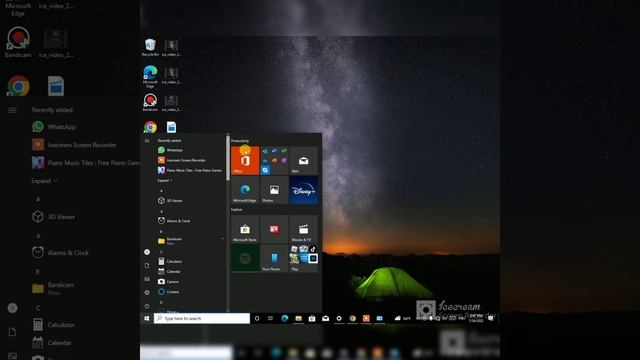640x360 pixels.
Task: Click the Productivity group header
Action: point(240,141)
